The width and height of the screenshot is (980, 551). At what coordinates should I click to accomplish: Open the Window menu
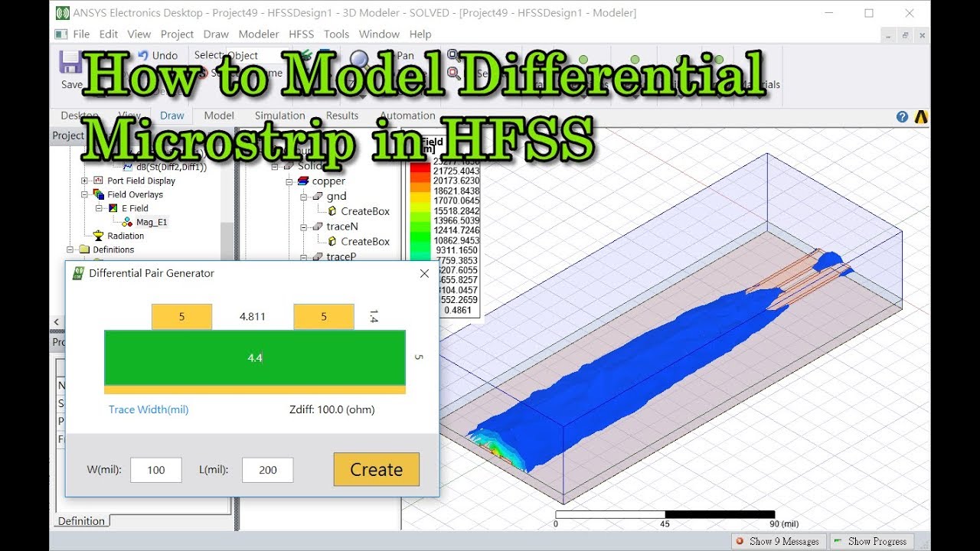point(379,34)
